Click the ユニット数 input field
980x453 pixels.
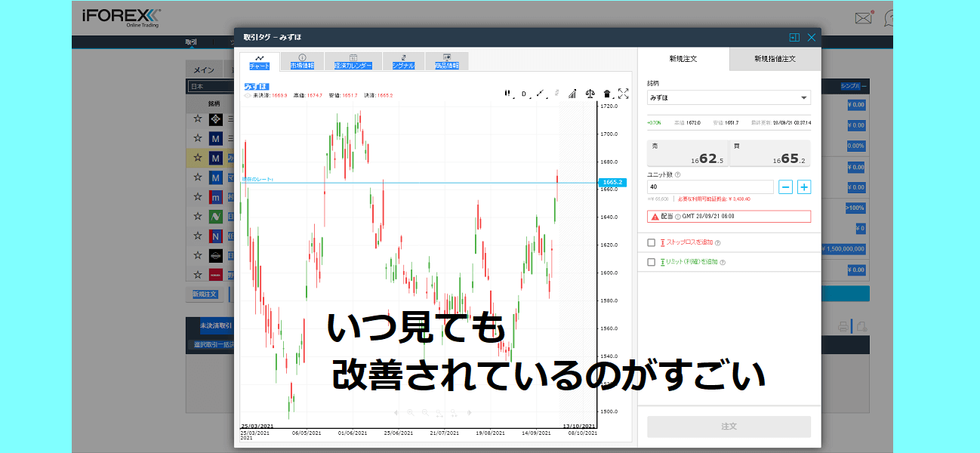[x=710, y=186]
